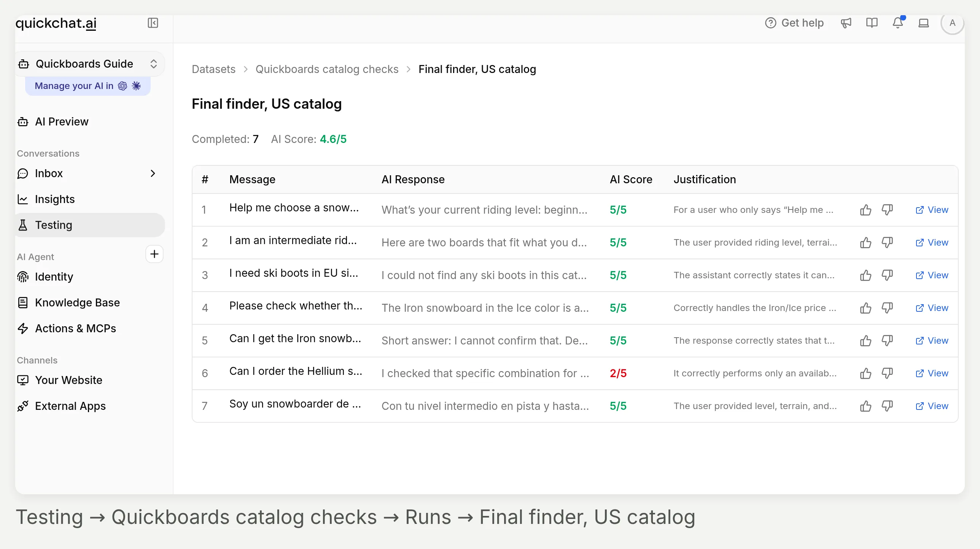The width and height of the screenshot is (980, 549).
Task: View row 2 intermediate rider details
Action: point(932,243)
